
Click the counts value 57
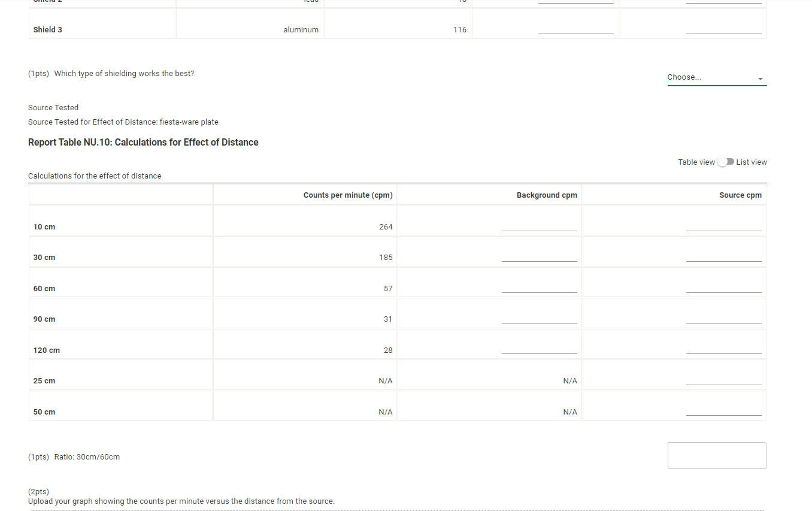[388, 289]
